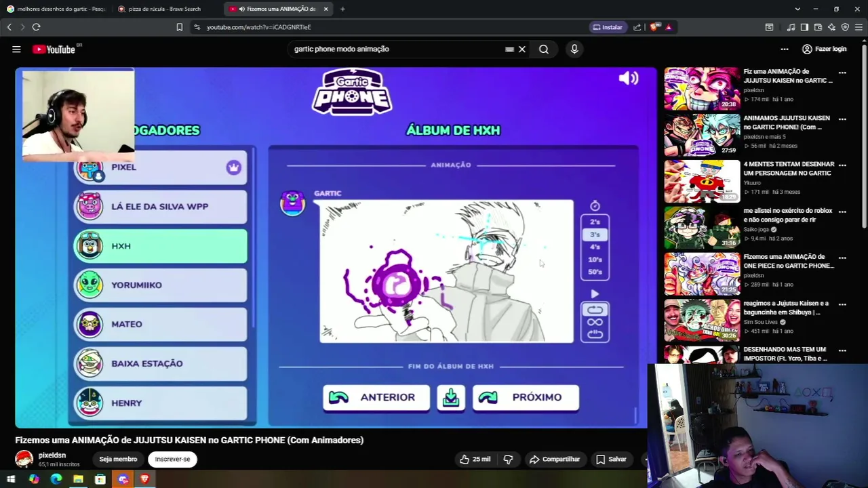Click the PRÓXIMO button
The image size is (868, 488).
click(x=526, y=398)
